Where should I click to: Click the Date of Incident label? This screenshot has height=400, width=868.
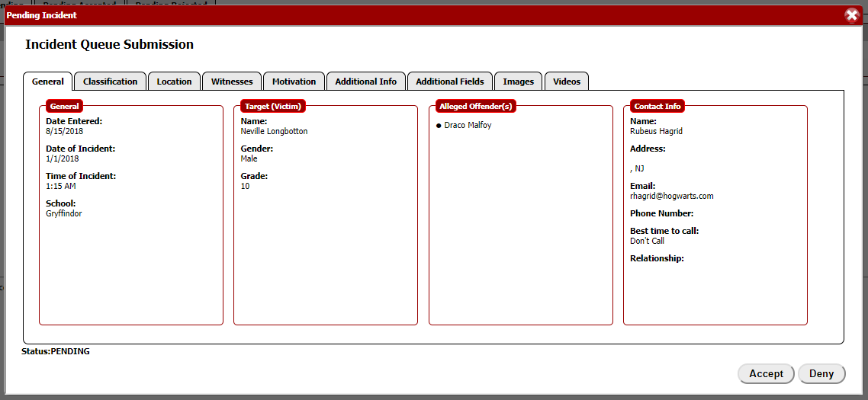pos(80,149)
